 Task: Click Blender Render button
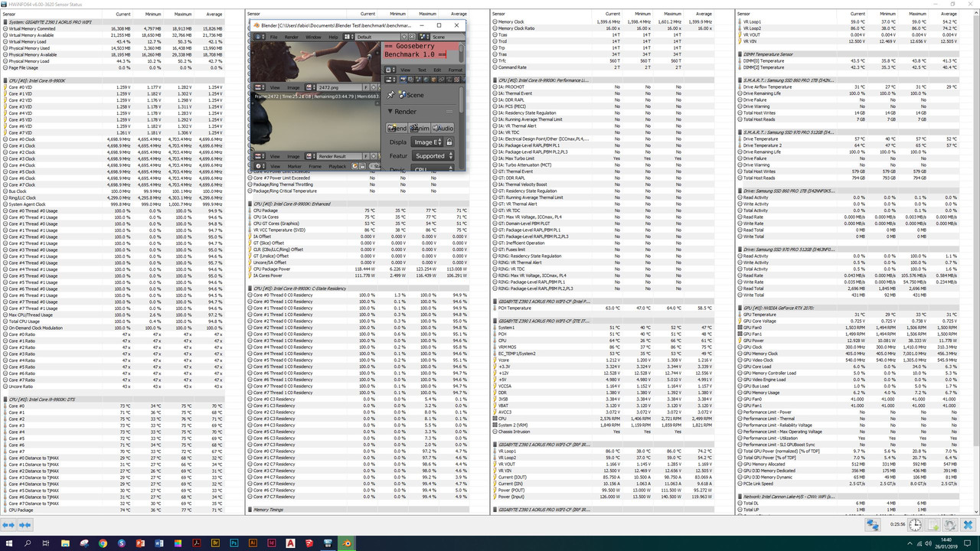[397, 128]
